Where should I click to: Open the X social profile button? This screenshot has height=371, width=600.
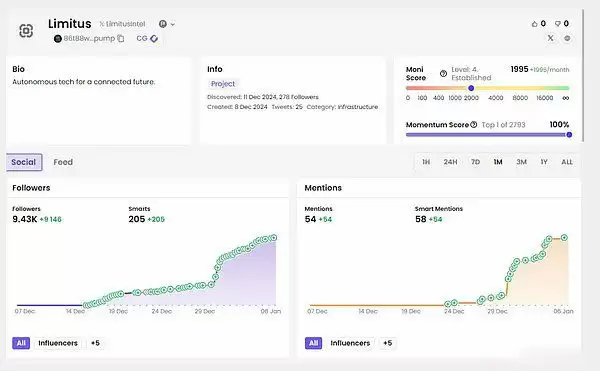coord(550,38)
